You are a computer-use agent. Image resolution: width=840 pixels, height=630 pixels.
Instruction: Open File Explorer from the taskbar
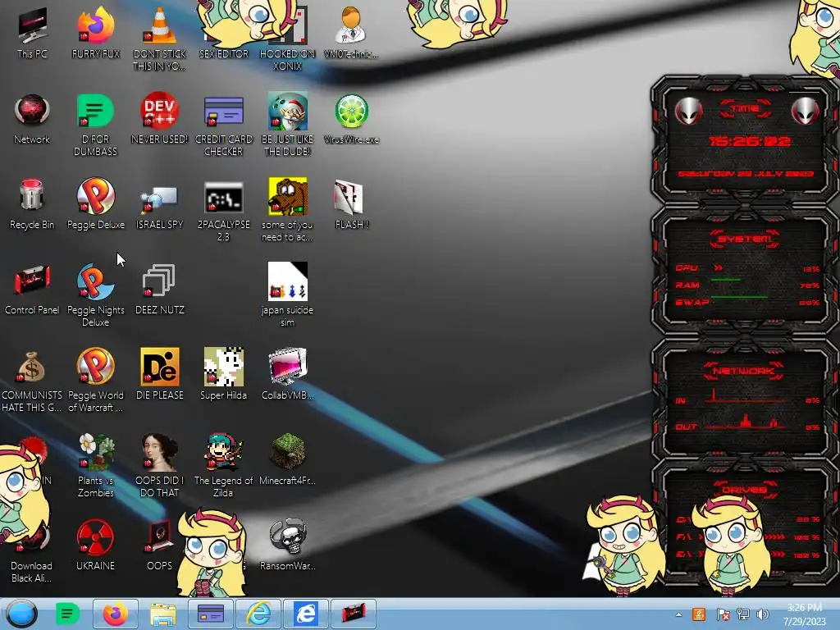pos(163,614)
